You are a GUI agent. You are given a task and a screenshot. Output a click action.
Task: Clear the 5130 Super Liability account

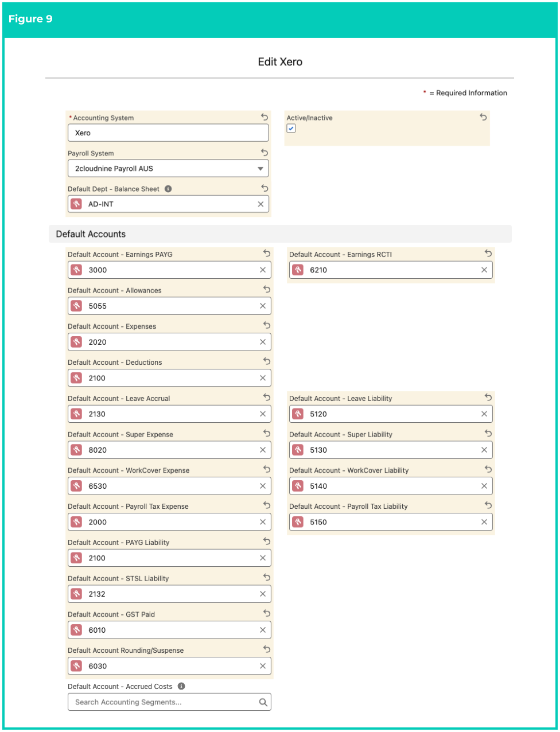pos(484,450)
